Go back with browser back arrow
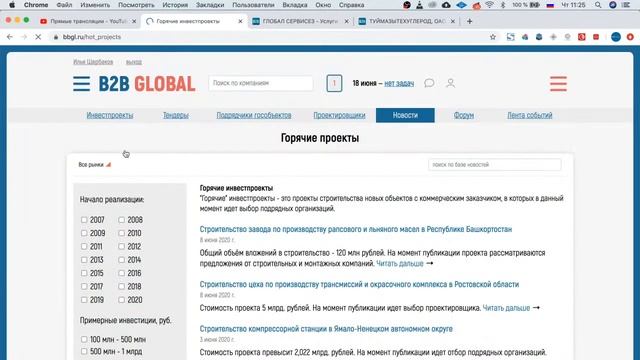640x360 pixels. [10, 37]
